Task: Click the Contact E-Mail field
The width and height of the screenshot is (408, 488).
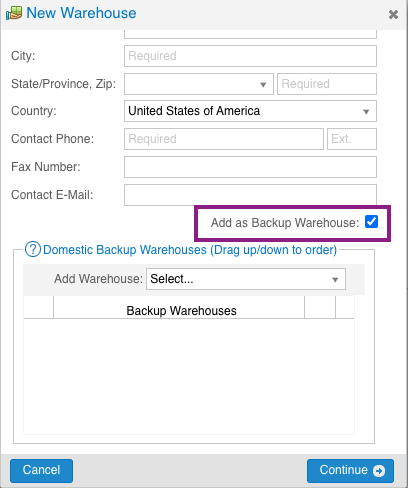Action: coord(250,195)
